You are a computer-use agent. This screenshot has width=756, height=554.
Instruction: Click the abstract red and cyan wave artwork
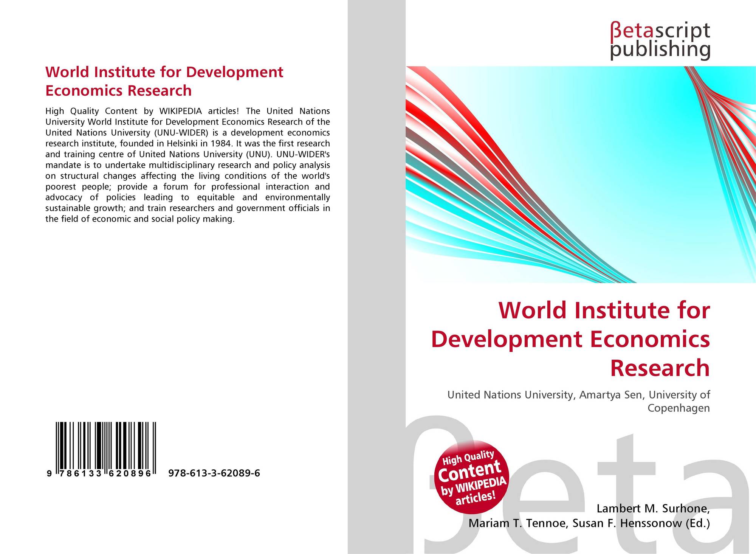tap(581, 174)
